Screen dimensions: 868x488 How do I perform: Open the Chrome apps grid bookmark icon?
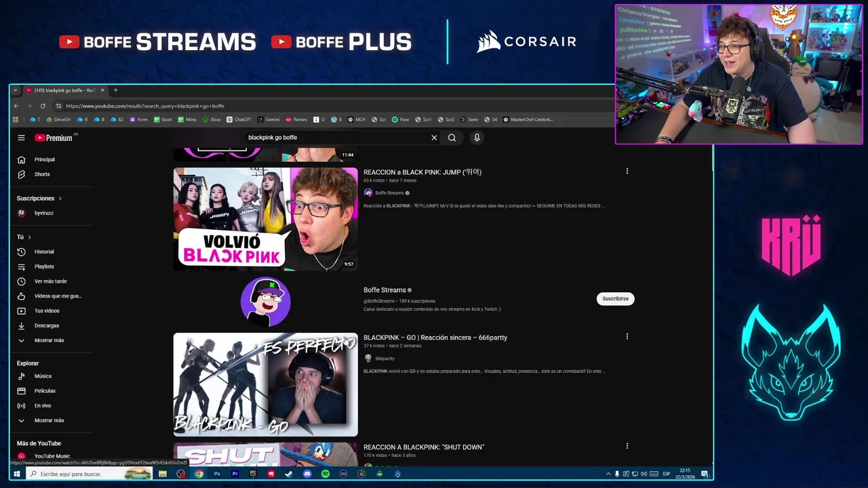click(x=16, y=119)
